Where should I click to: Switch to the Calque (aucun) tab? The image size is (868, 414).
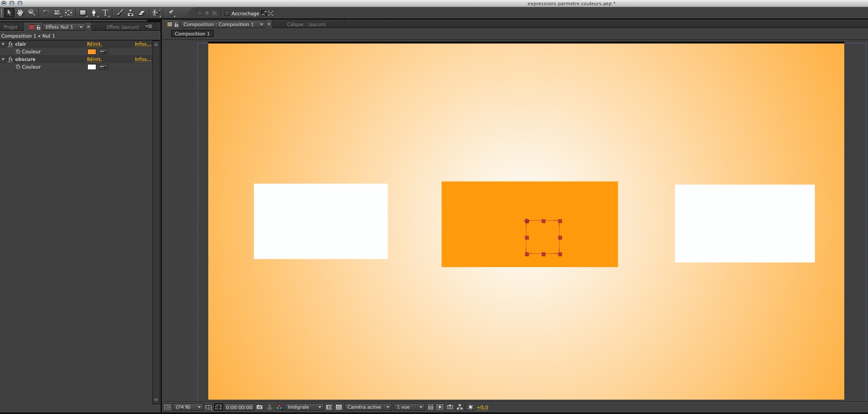(306, 24)
